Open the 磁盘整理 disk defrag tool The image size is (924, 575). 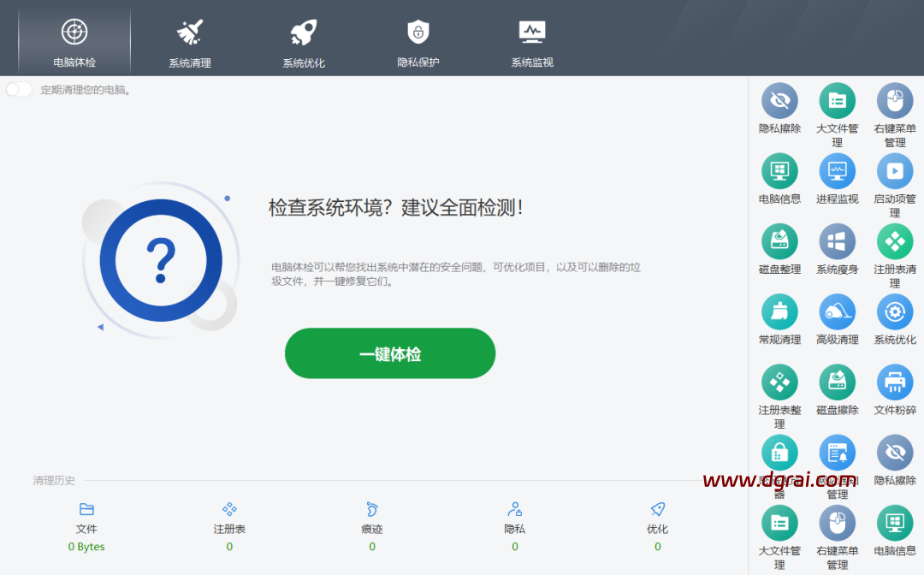[x=779, y=242]
